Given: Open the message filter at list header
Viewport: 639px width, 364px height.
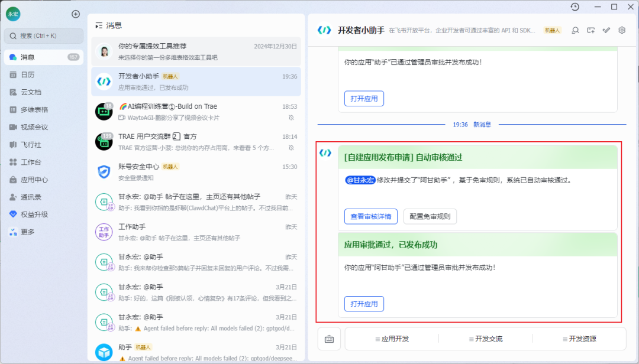Looking at the screenshot, I should tap(99, 24).
